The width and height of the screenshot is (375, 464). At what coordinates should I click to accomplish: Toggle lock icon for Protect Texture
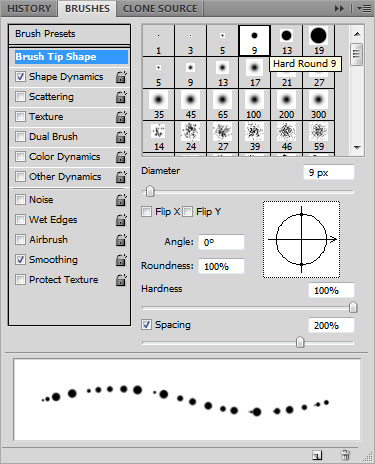point(121,280)
